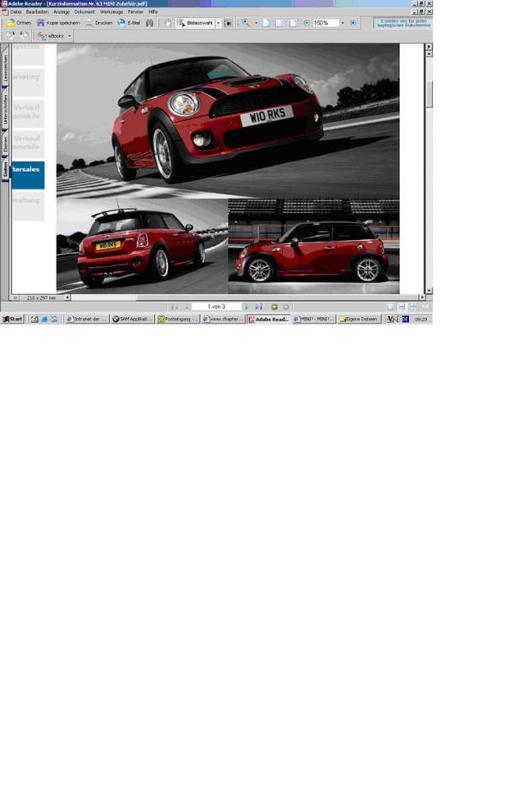This screenshot has height=798, width=532.
Task: Open the Anzeige menu
Action: click(62, 11)
